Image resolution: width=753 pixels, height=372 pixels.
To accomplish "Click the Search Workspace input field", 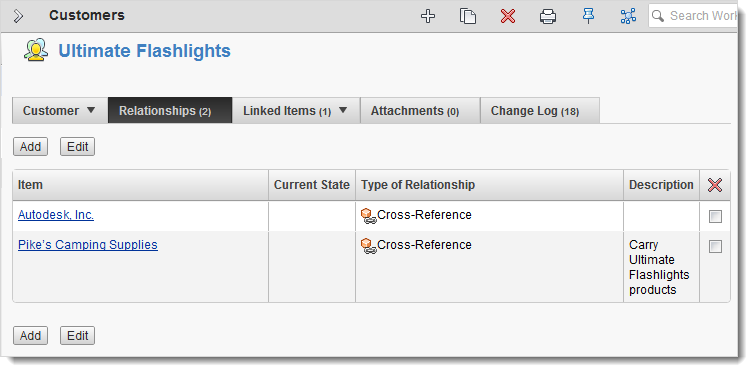I will 694,16.
